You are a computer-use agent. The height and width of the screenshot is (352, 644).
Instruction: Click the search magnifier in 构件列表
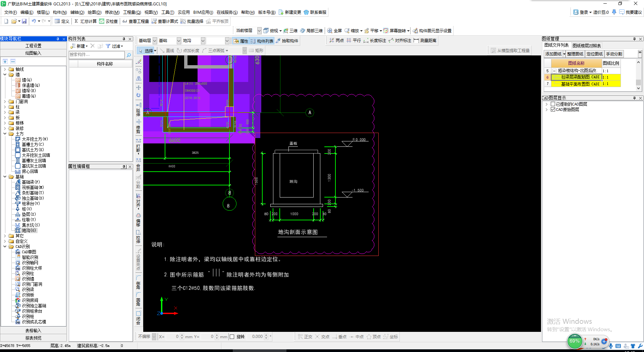pyautogui.click(x=129, y=55)
